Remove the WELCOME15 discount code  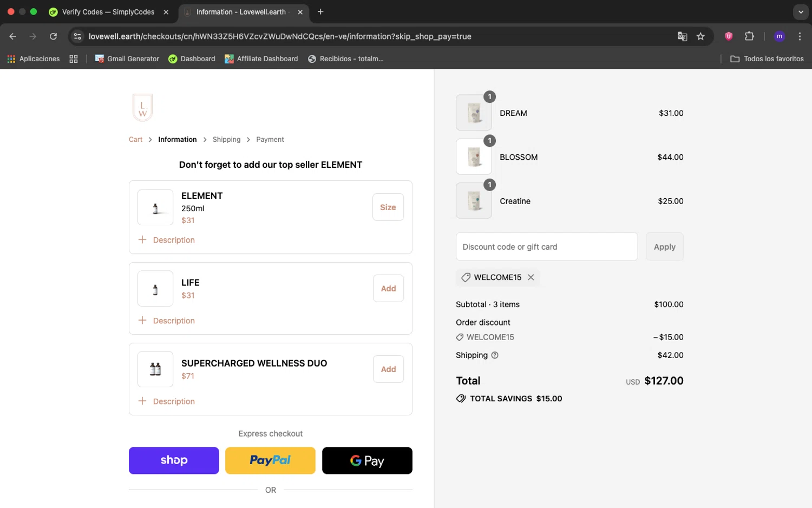click(x=531, y=277)
